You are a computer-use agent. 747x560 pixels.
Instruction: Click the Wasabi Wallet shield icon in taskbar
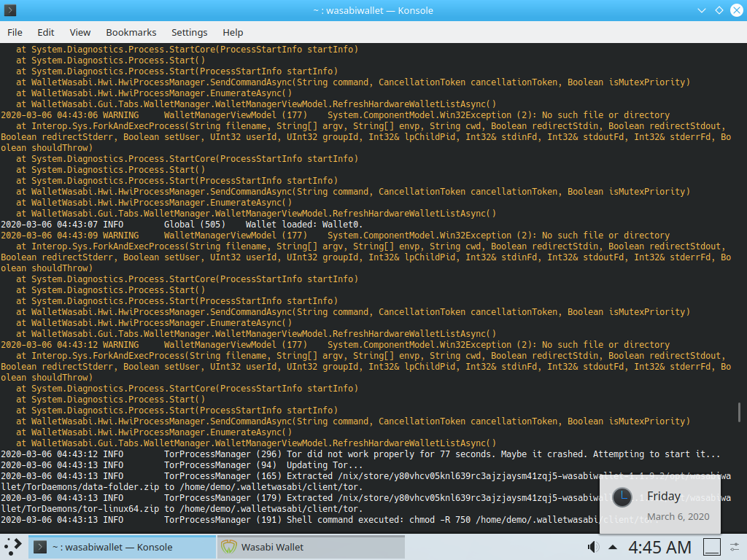coord(228,547)
